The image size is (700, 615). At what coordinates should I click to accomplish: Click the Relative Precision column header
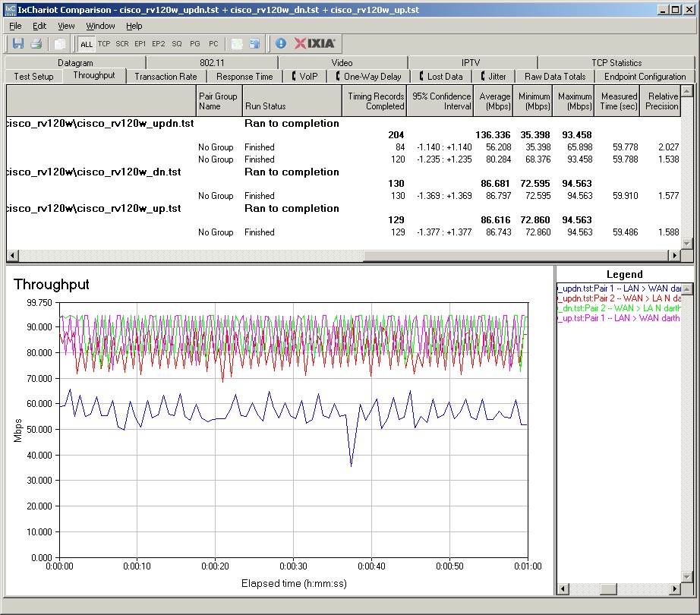click(660, 101)
